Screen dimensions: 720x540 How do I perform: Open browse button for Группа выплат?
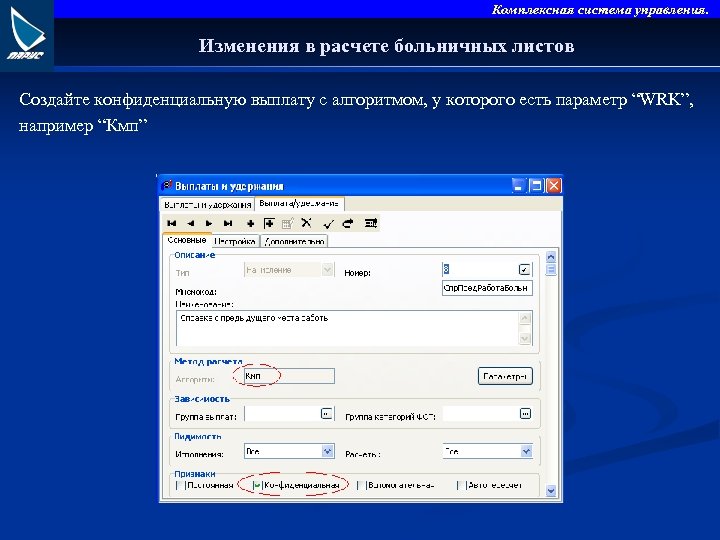pos(326,414)
